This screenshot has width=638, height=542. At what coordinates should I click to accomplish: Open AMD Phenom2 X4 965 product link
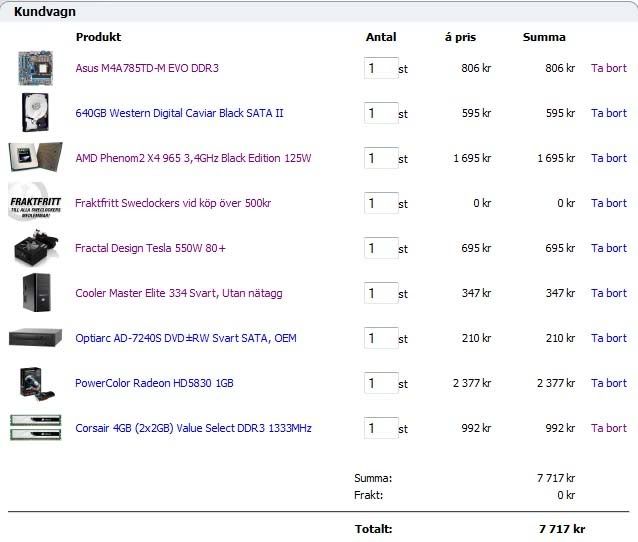[x=193, y=158]
